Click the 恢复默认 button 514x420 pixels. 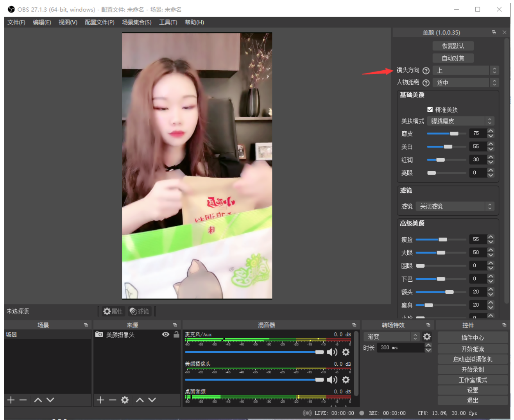453,46
